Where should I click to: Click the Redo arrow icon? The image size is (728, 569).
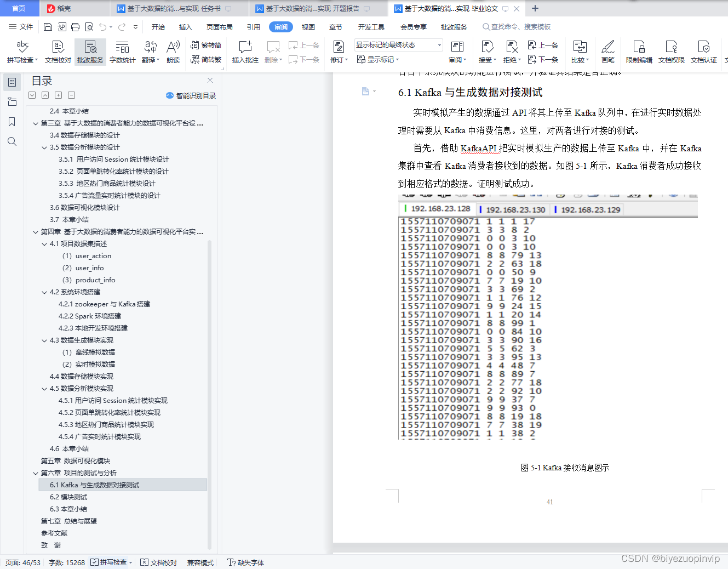[122, 27]
